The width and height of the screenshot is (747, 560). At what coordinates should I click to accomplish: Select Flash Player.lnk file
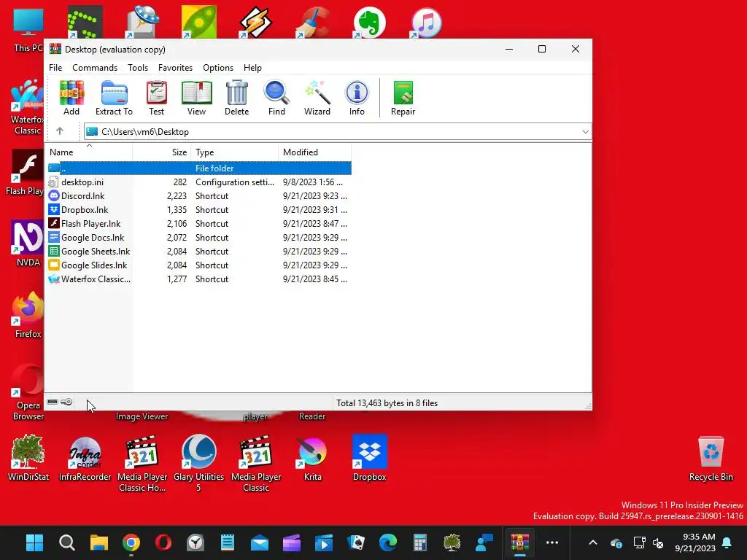pyautogui.click(x=198, y=223)
